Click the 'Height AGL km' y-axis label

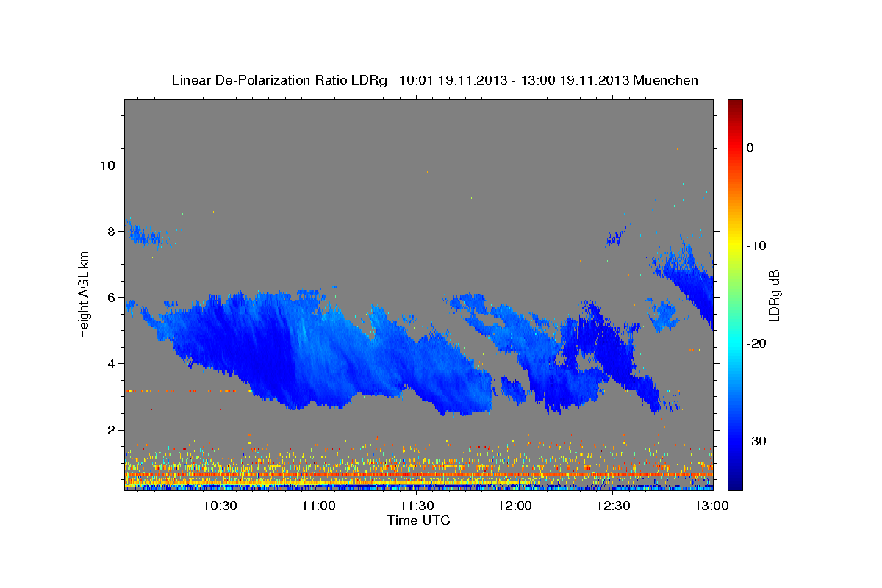pyautogui.click(x=84, y=294)
